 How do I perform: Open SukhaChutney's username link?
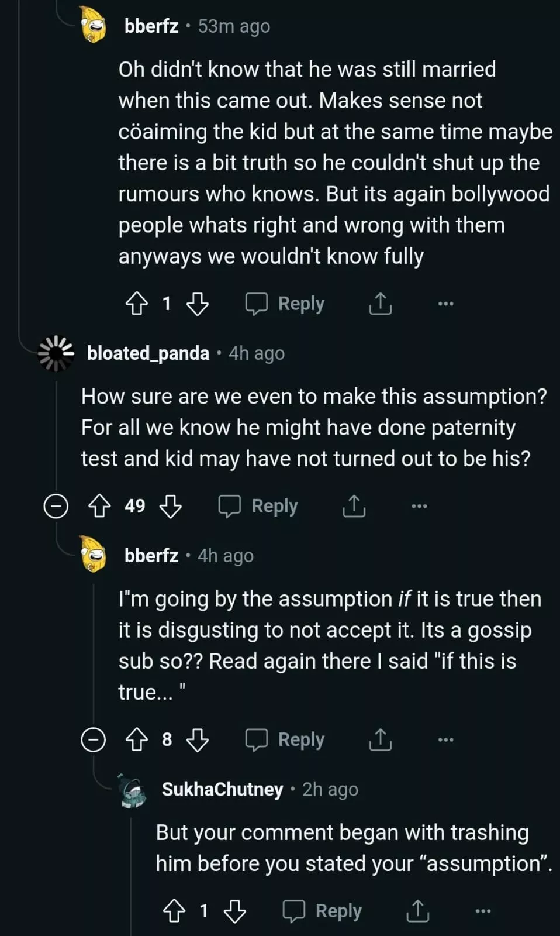(222, 790)
